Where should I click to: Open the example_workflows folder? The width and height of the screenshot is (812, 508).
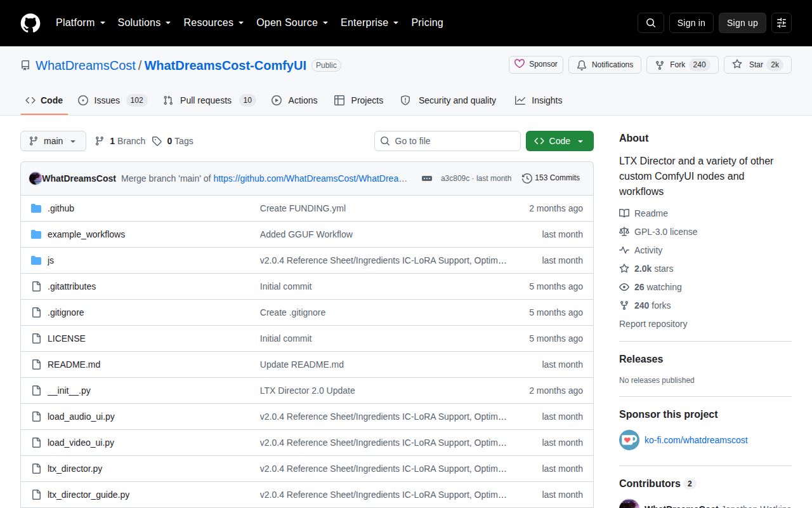[86, 234]
